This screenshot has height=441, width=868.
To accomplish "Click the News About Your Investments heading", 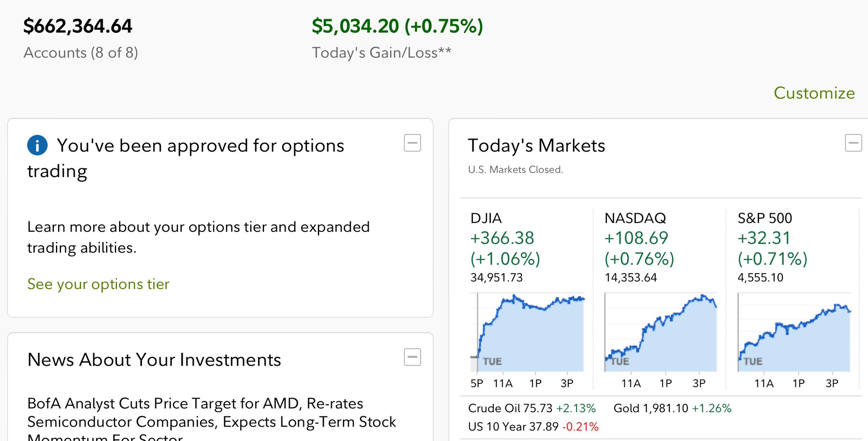I will (x=154, y=360).
